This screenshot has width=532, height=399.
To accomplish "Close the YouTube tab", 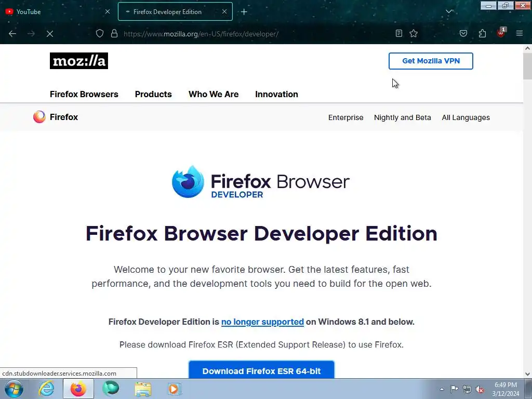I will pos(108,11).
